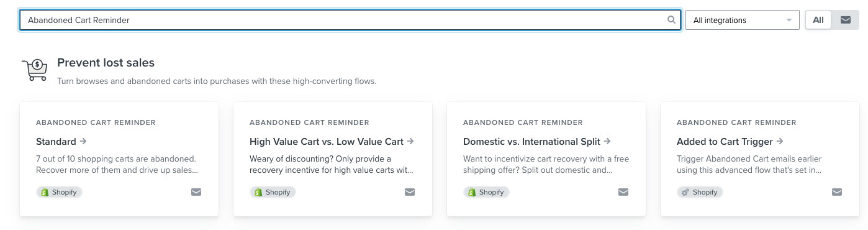
Task: Open the All integrations dropdown
Action: pyautogui.click(x=743, y=20)
